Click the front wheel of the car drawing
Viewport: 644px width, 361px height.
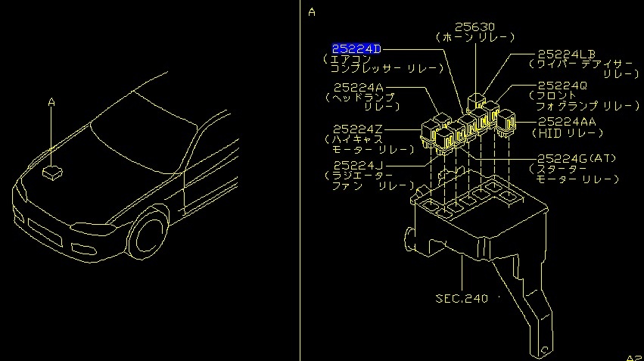click(148, 235)
